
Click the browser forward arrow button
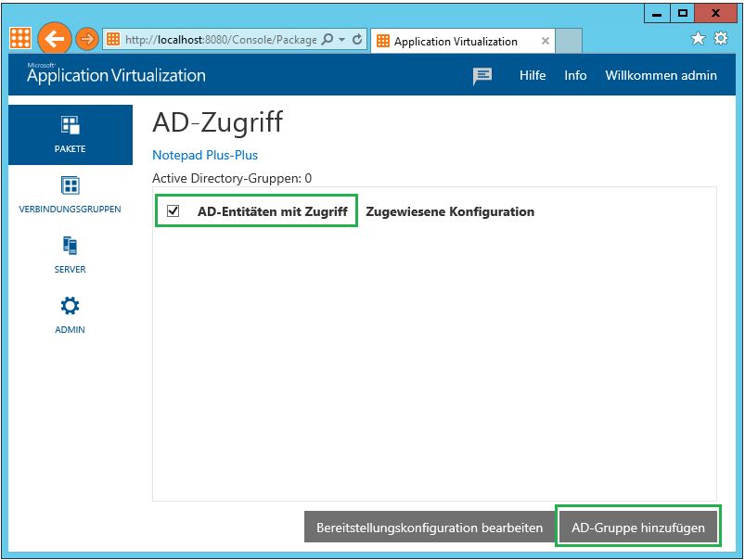pyautogui.click(x=86, y=39)
